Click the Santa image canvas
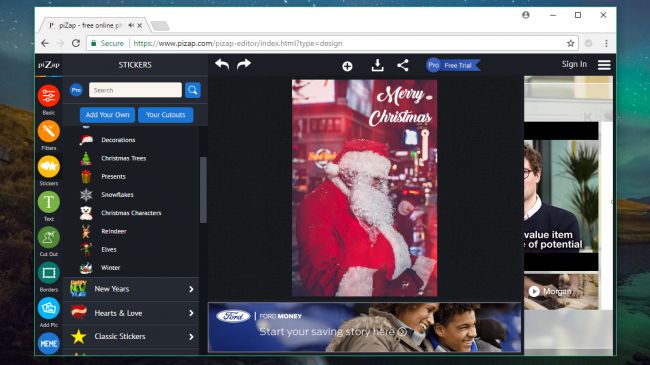The height and width of the screenshot is (365, 650). [364, 188]
